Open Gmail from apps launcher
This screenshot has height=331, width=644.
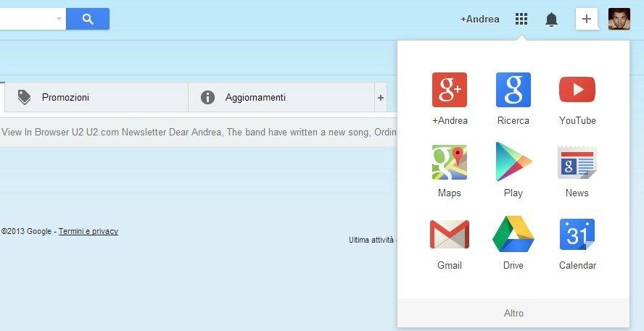click(x=450, y=235)
